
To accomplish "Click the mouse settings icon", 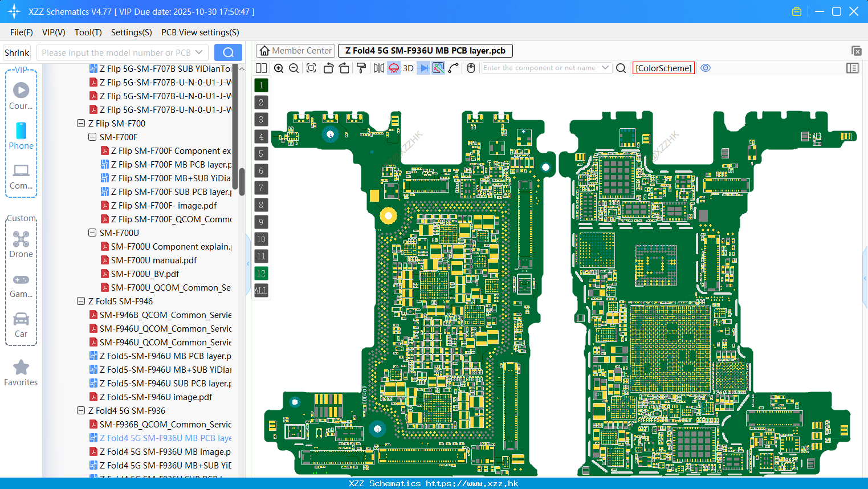I will pyautogui.click(x=471, y=68).
